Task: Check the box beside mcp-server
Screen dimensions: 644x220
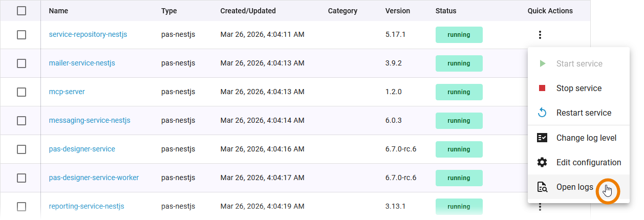Action: (22, 92)
